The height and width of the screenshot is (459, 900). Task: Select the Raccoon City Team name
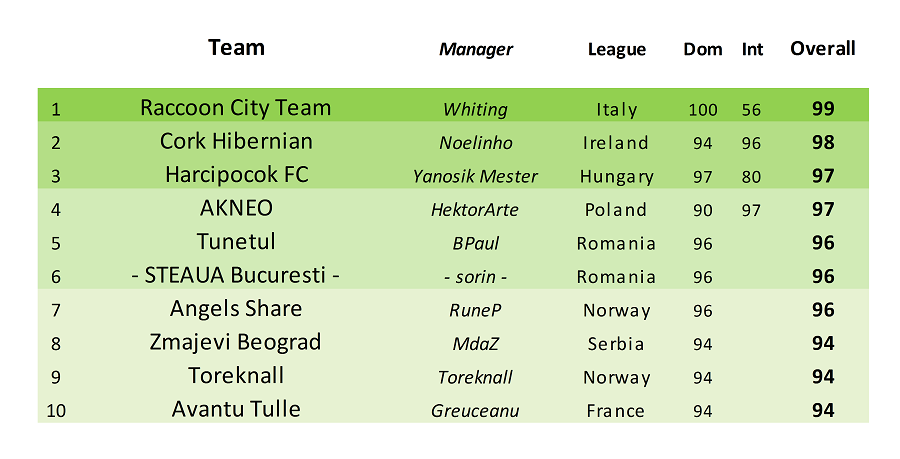(x=236, y=108)
